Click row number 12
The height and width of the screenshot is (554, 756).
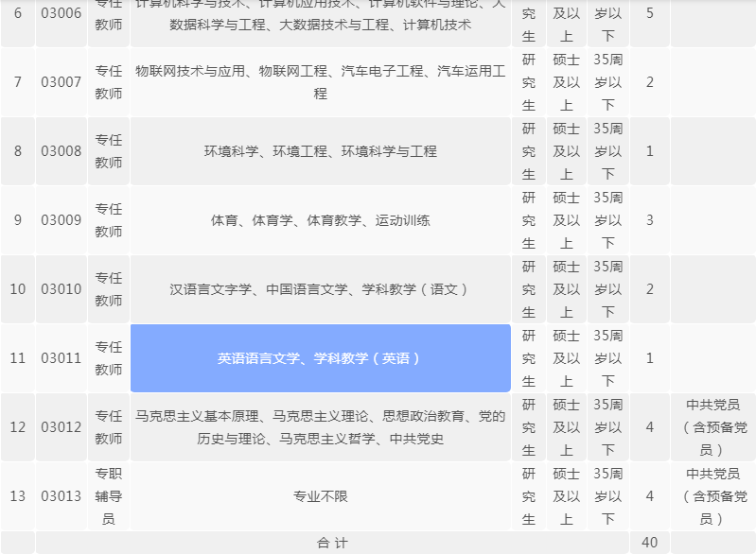point(18,426)
